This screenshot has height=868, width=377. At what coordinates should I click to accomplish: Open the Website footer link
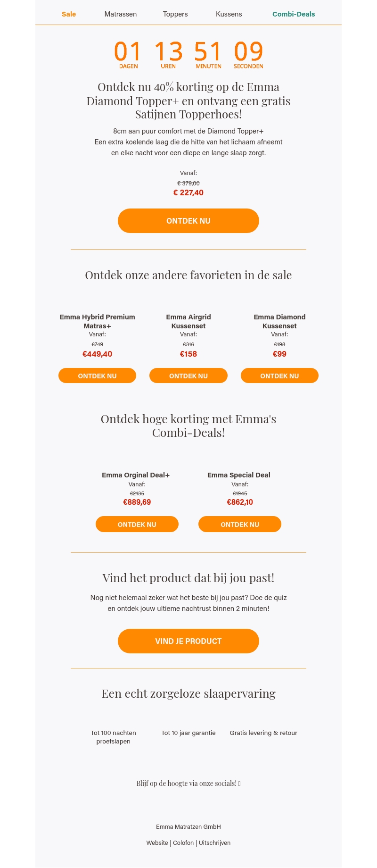[x=157, y=843]
